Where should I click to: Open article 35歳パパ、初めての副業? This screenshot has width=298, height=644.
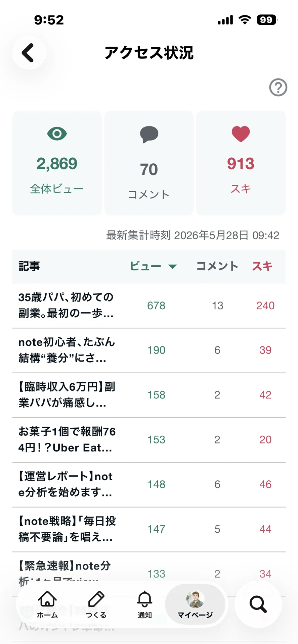(149, 306)
